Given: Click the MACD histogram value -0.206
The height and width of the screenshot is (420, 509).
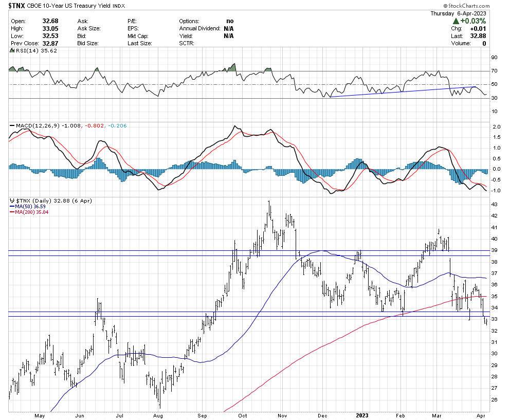Looking at the screenshot, I should [117, 125].
